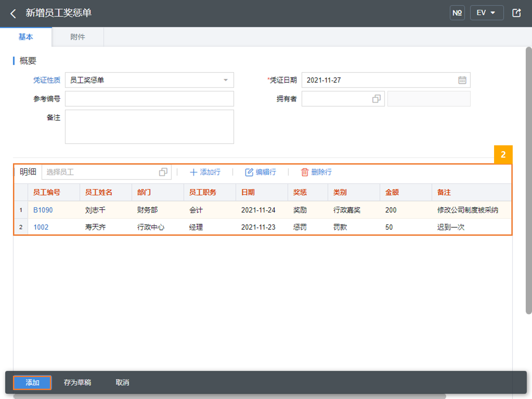The width and height of the screenshot is (532, 399).
Task: Select row number 2 in details table
Action: click(x=21, y=227)
